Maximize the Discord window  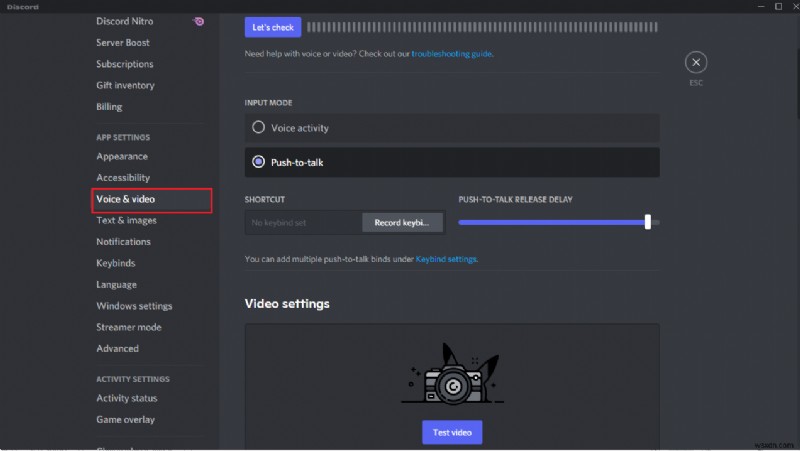[779, 6]
